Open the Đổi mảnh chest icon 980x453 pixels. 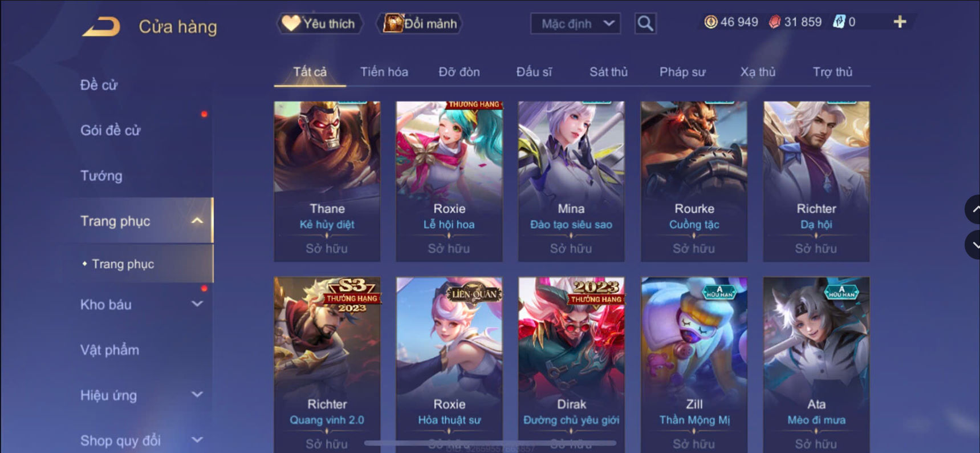tap(393, 23)
